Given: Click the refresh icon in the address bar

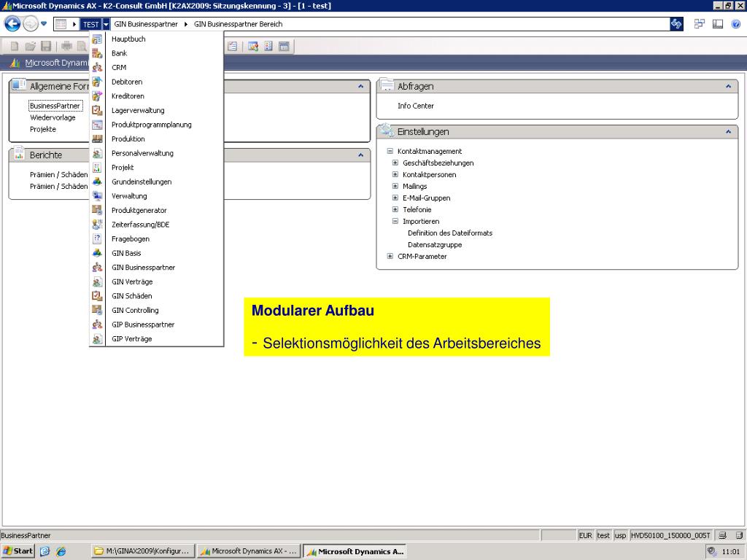Looking at the screenshot, I should tap(676, 24).
